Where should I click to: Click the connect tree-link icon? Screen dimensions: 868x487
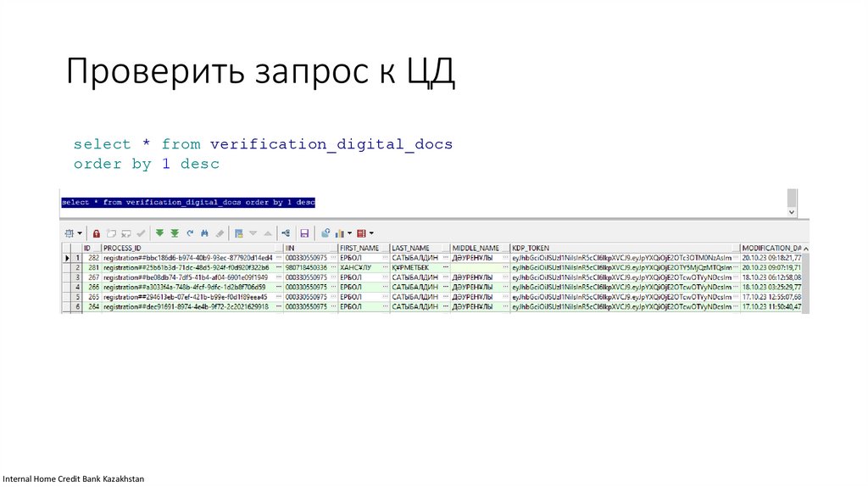click(285, 232)
